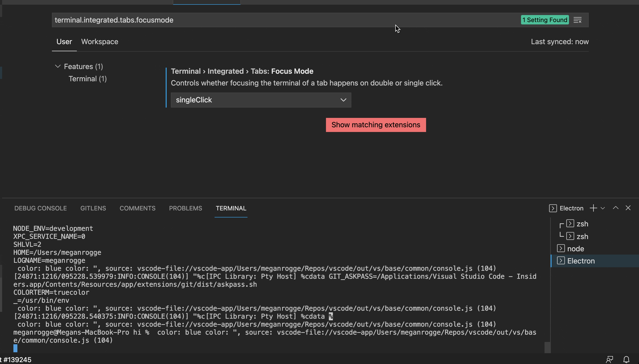Image resolution: width=639 pixels, height=364 pixels.
Task: Open the Focus Mode singleClick dropdown
Action: [261, 100]
